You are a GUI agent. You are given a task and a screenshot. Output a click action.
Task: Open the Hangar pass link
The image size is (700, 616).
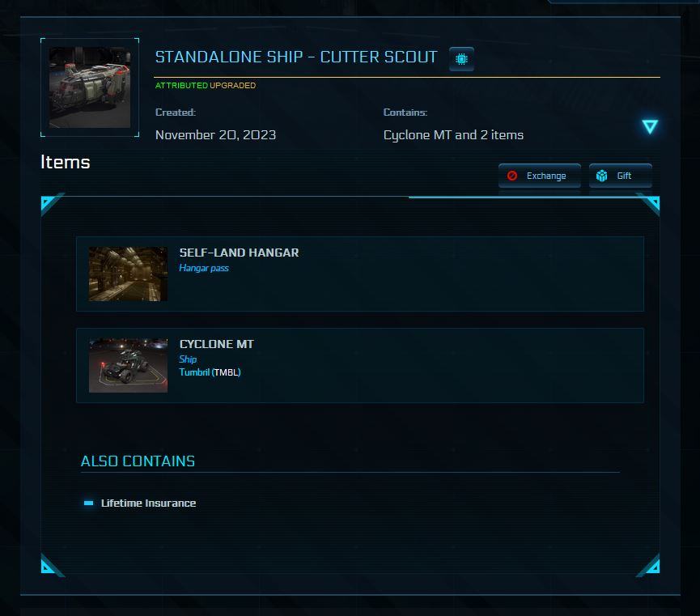point(204,268)
